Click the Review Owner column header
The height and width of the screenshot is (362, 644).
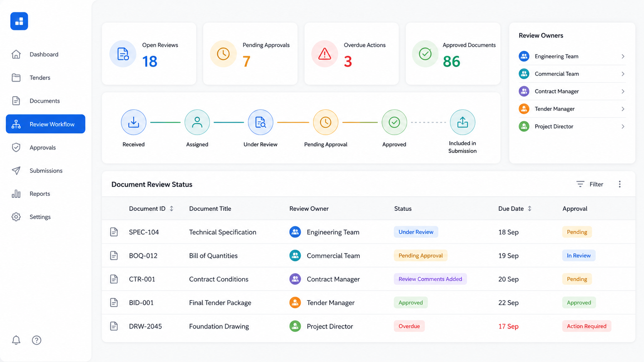[309, 209]
